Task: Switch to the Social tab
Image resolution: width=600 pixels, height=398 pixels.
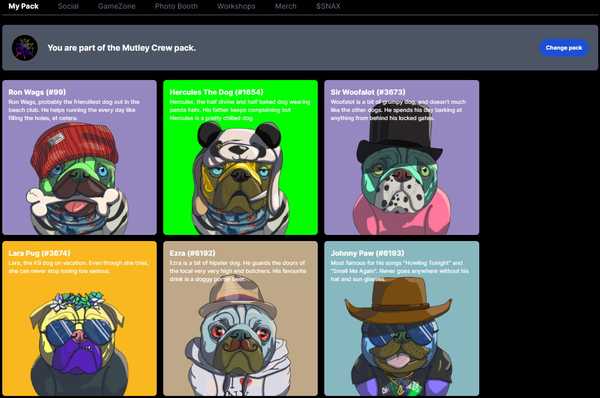Action: point(68,6)
